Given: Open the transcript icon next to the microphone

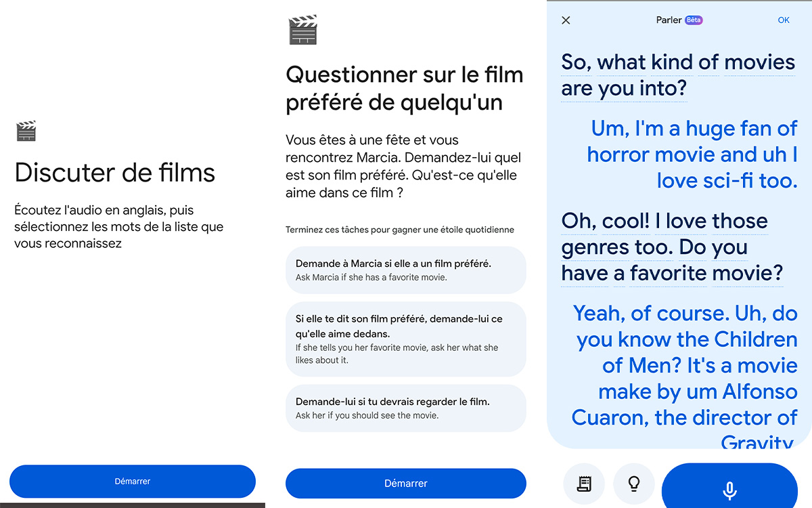Looking at the screenshot, I should tap(583, 484).
